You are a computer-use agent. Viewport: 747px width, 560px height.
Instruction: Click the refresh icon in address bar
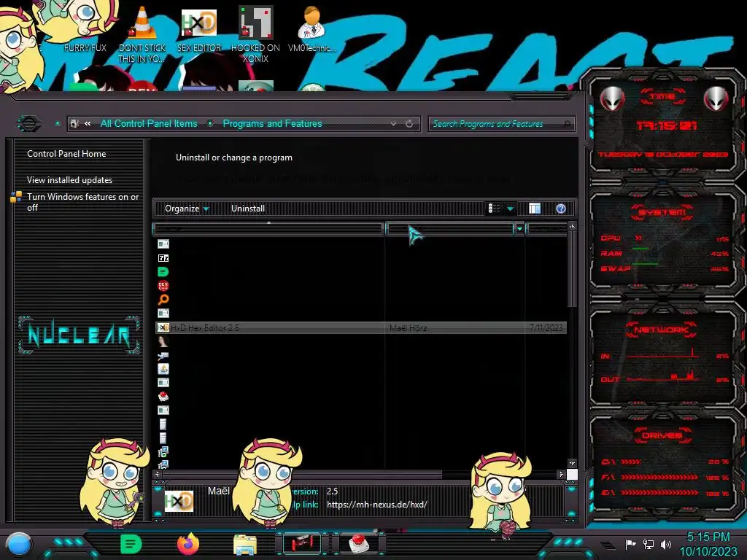(x=409, y=124)
